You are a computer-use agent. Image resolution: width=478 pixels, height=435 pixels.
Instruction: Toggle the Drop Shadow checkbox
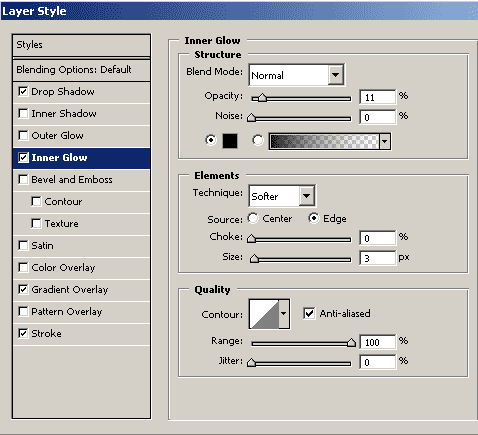pyautogui.click(x=23, y=91)
